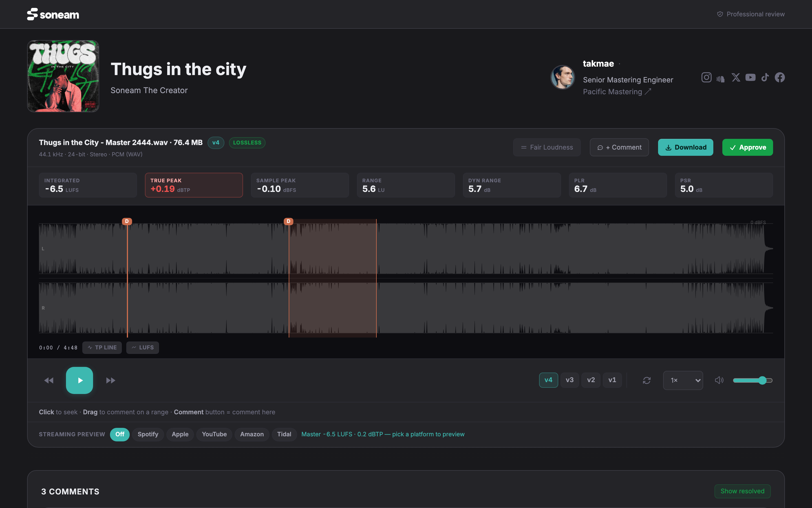Switch to version v1 tab
This screenshot has height=508, width=812.
tap(612, 380)
